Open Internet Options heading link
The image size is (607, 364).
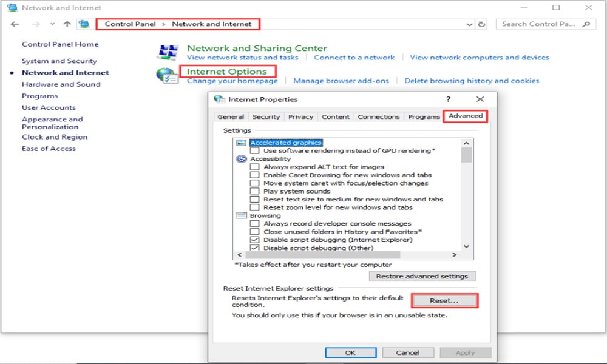tap(227, 71)
